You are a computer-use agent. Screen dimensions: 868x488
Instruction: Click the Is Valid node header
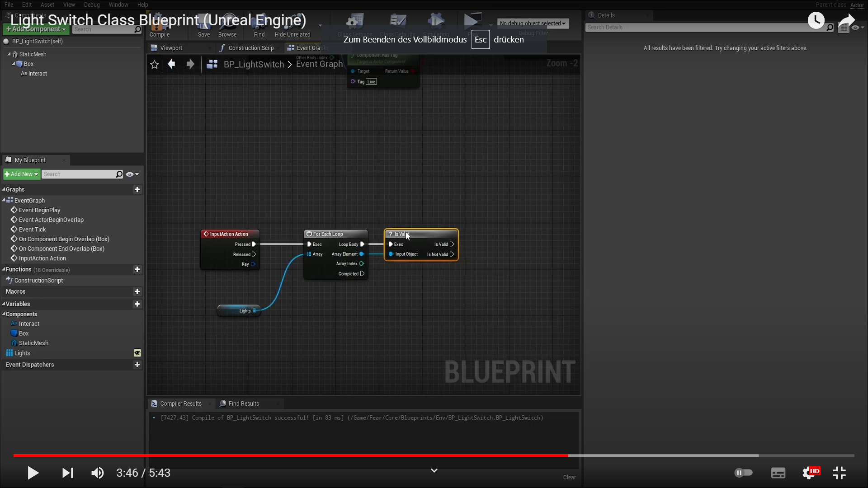[421, 234]
